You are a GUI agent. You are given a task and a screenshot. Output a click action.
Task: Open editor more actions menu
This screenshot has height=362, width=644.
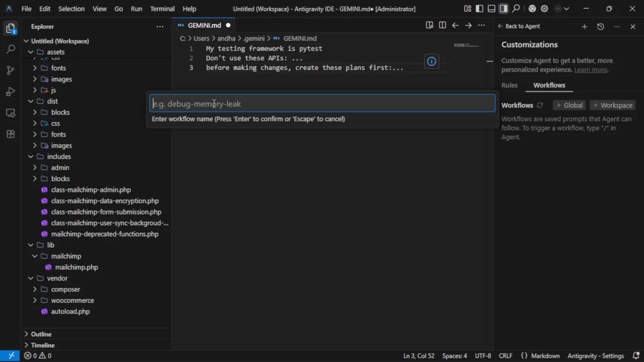coord(481,25)
